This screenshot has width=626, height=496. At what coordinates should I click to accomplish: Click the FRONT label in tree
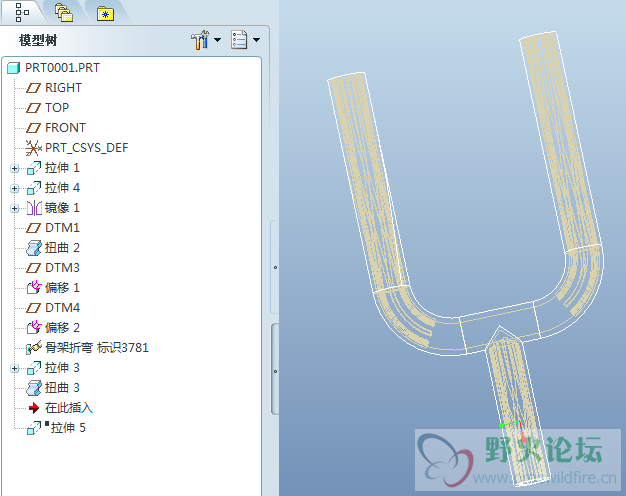click(x=65, y=128)
